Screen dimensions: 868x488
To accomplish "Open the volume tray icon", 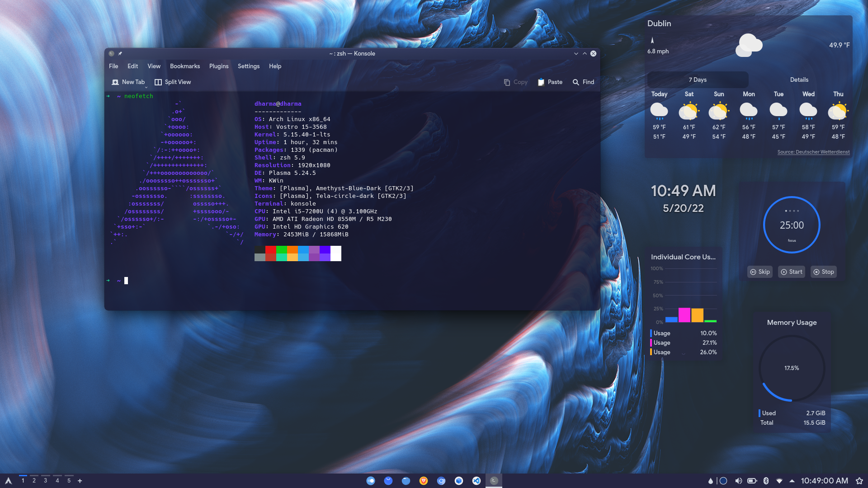I will coord(738,481).
